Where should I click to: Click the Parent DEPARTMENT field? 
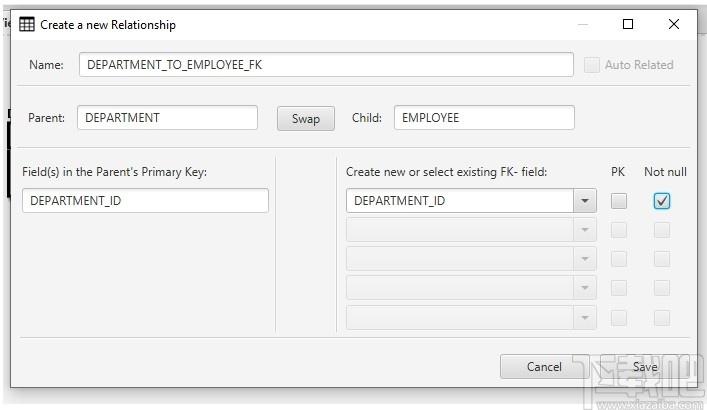[167, 118]
